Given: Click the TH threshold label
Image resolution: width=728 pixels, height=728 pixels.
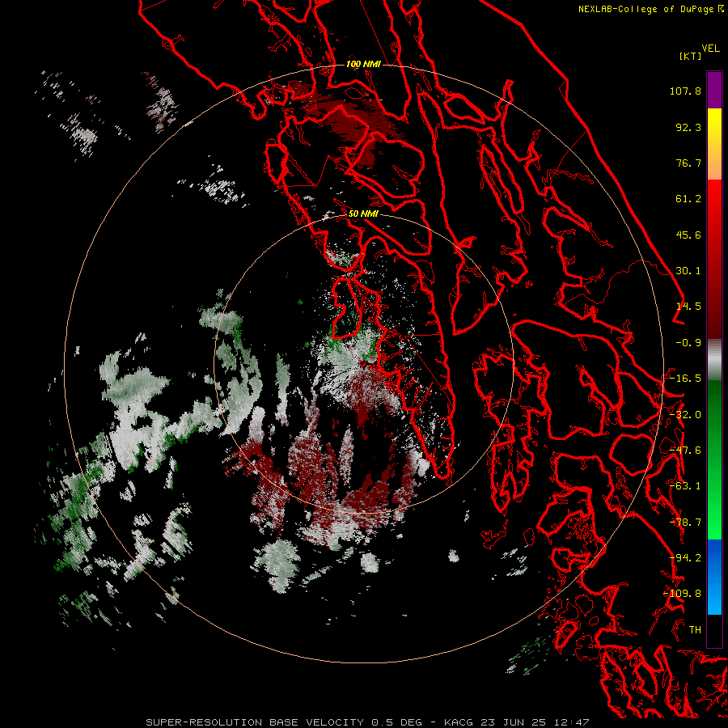Looking at the screenshot, I should point(695,630).
